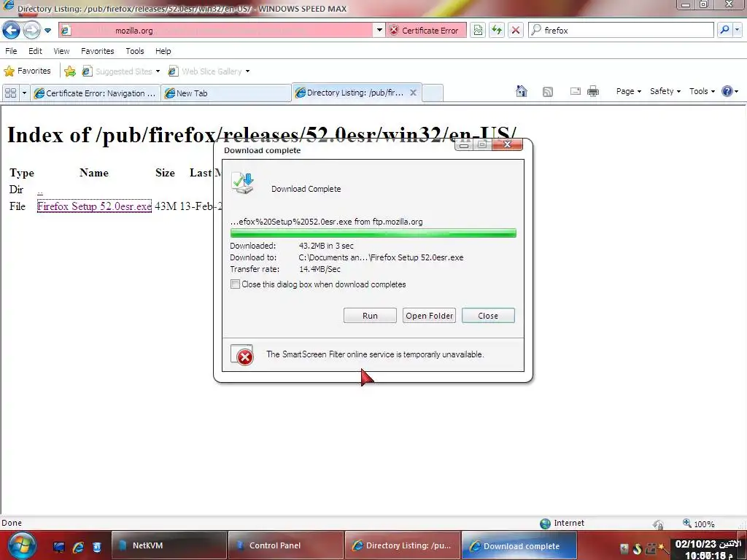This screenshot has width=747, height=560.
Task: Open the Help menu
Action: click(163, 51)
